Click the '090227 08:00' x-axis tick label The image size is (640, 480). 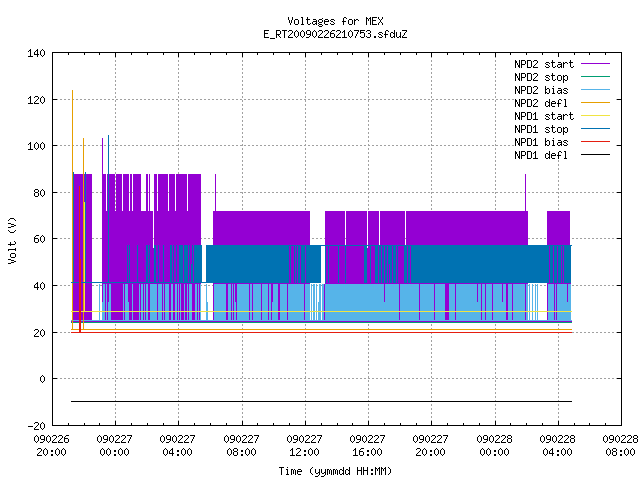[241, 446]
